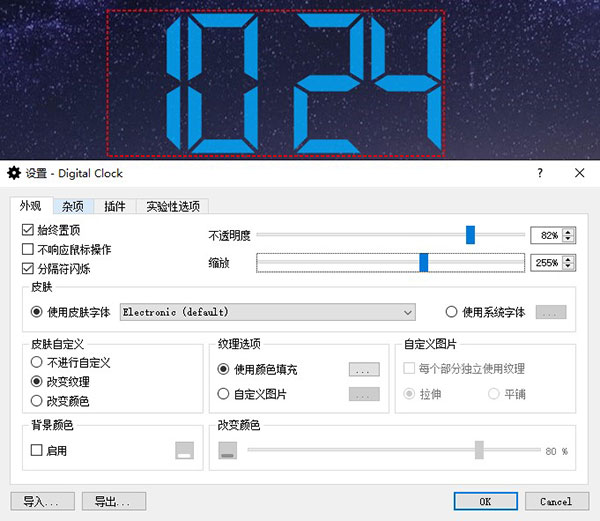Select the 拉伸 radio button

point(409,394)
